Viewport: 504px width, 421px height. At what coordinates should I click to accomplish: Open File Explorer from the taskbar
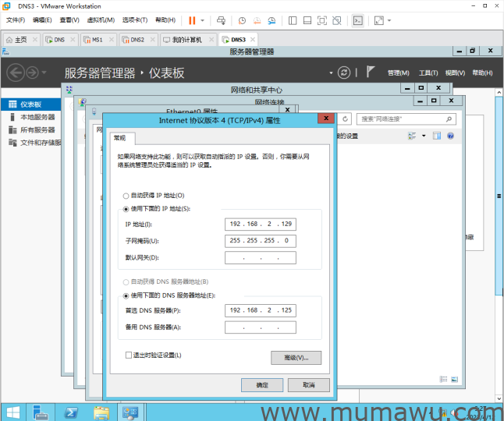coord(101,412)
